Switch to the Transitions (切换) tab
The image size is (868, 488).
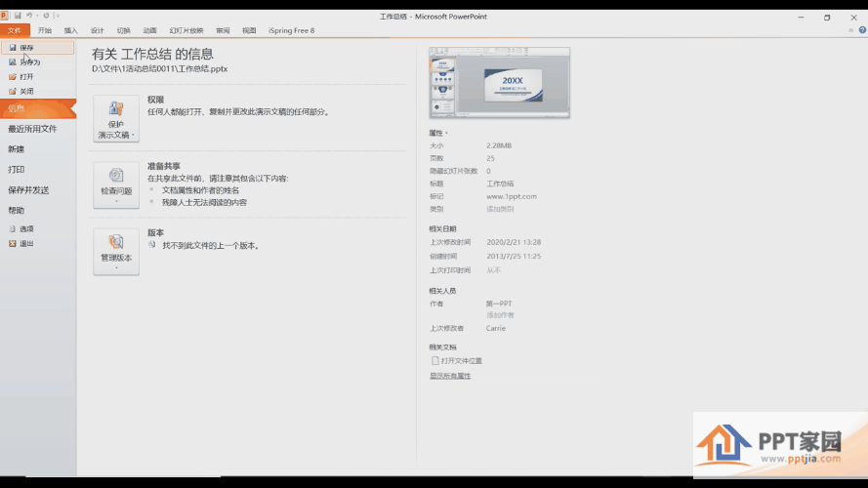click(x=123, y=30)
